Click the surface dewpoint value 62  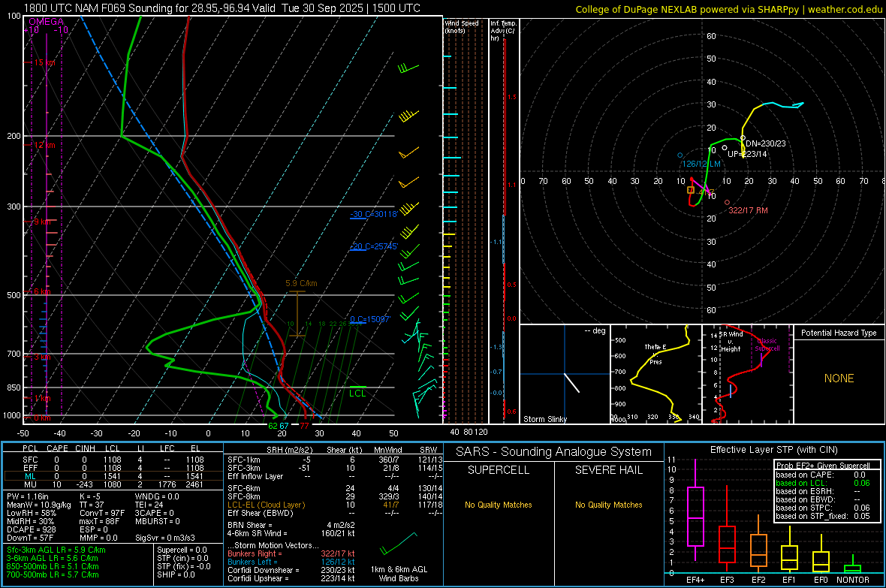tap(273, 426)
